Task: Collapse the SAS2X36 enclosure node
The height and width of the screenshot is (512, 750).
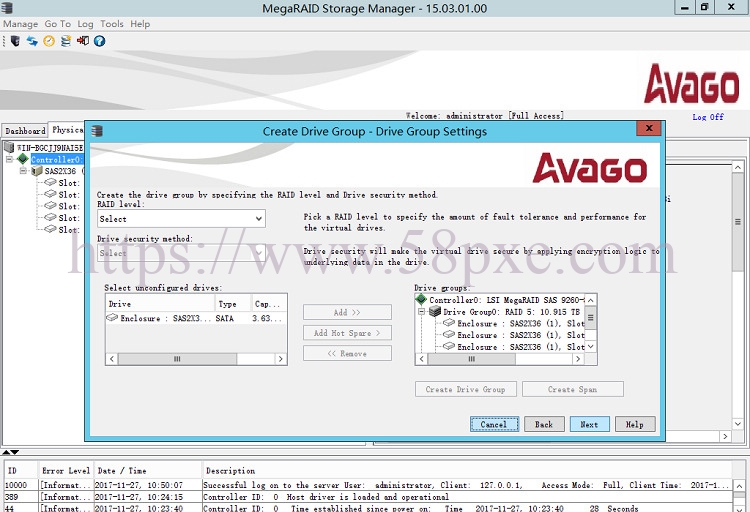Action: point(23,170)
